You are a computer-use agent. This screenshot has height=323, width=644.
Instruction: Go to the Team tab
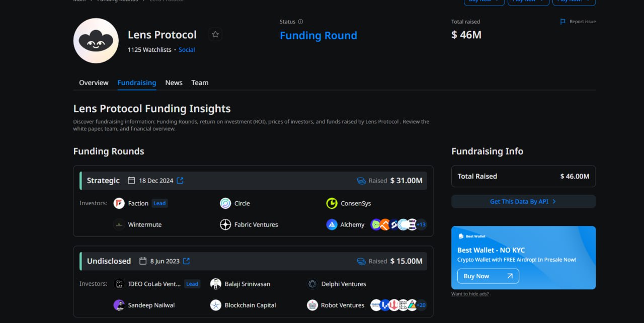(200, 83)
